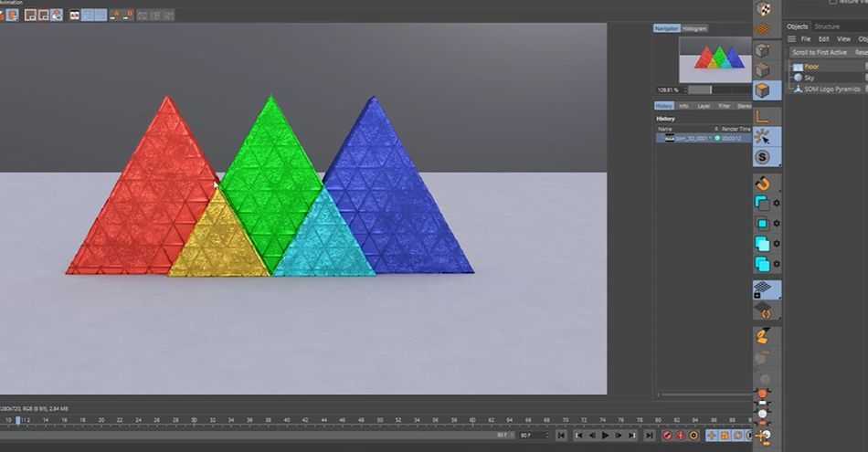
Task: Open settings gear beside the upper overlapping squares
Action: (x=777, y=244)
